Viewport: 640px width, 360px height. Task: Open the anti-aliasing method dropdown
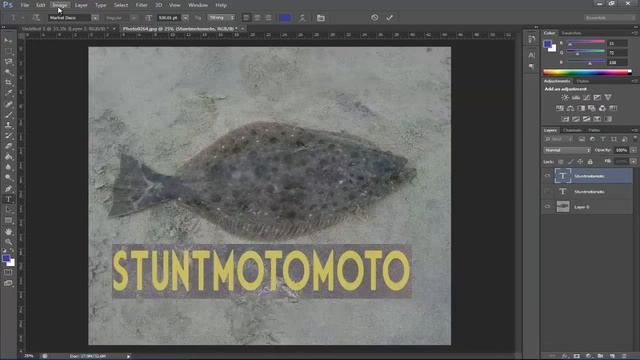click(x=221, y=18)
